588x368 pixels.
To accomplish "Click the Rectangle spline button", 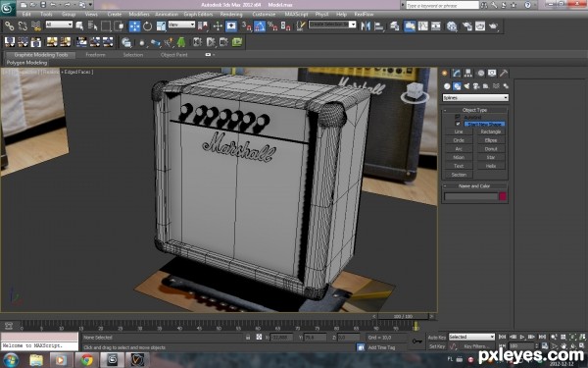I will pyautogui.click(x=491, y=131).
